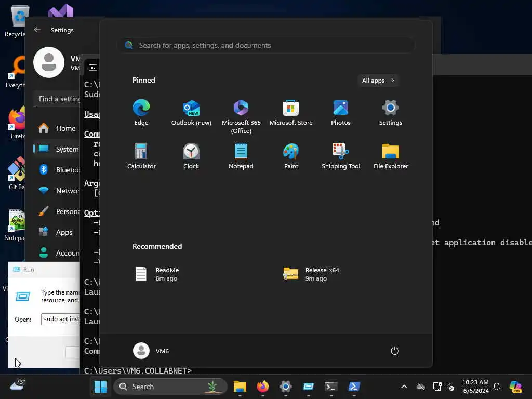This screenshot has height=399, width=532.
Task: Open Recycle Bin on the desktop
Action: pos(16,21)
